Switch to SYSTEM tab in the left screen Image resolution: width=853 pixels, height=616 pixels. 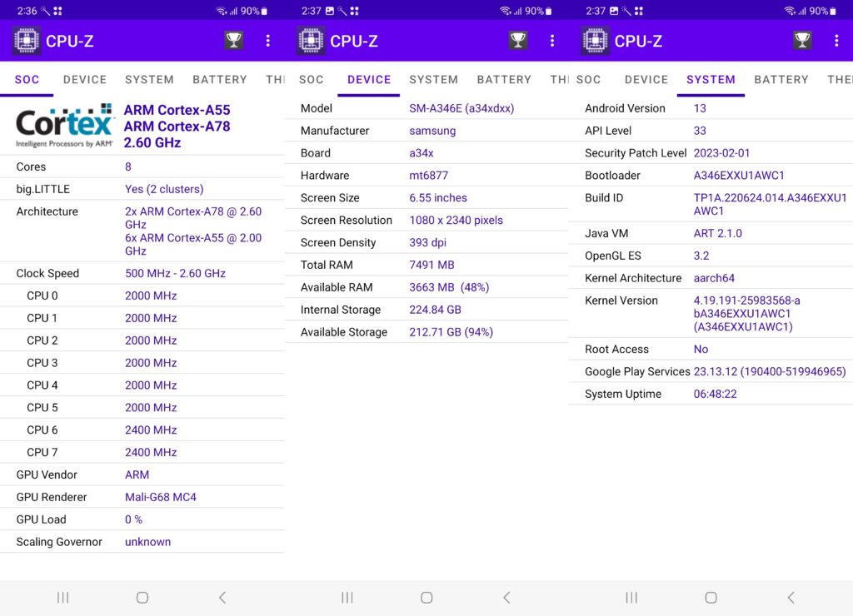[x=149, y=80]
